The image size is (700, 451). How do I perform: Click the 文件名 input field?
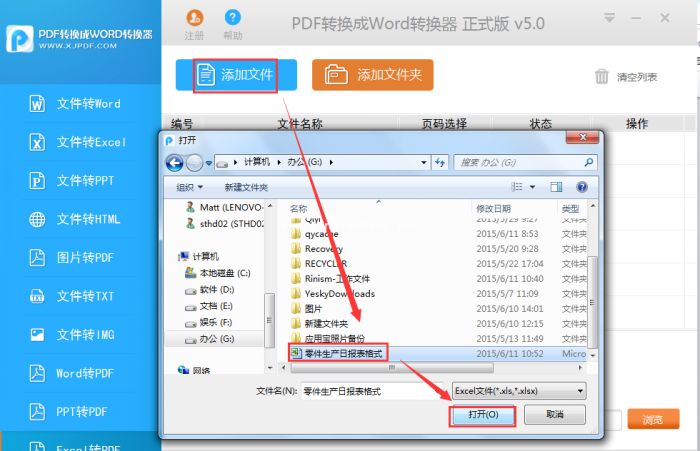[373, 391]
